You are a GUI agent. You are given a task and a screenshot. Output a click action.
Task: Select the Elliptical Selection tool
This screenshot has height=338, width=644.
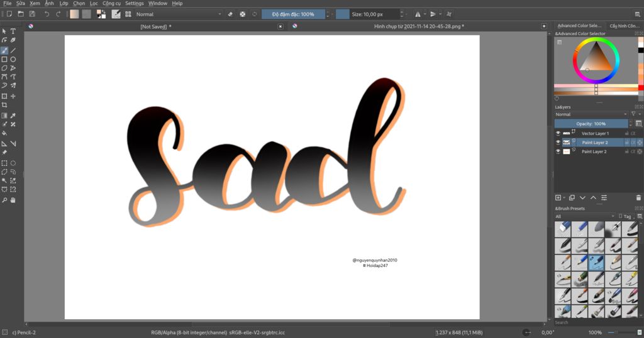click(x=13, y=163)
